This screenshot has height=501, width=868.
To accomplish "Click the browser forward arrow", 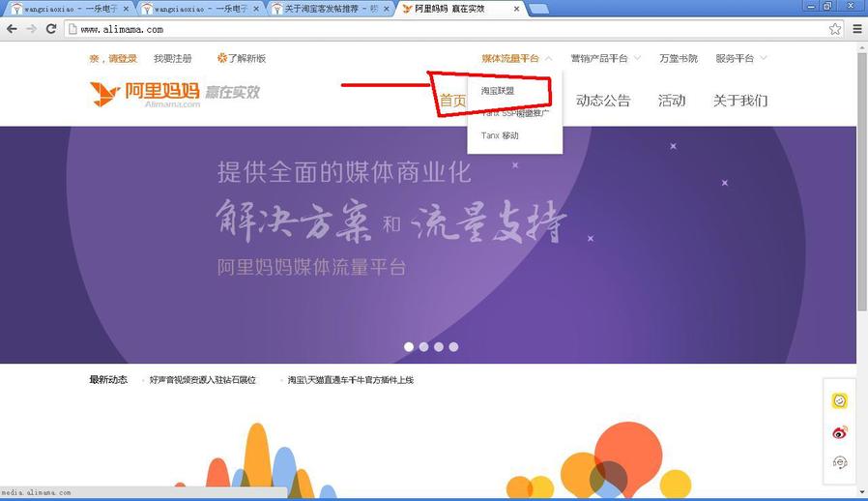I will point(32,29).
